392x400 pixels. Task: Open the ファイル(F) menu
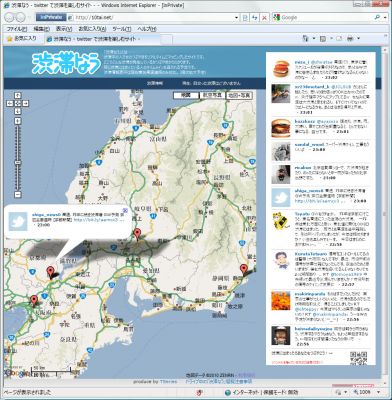(17, 29)
